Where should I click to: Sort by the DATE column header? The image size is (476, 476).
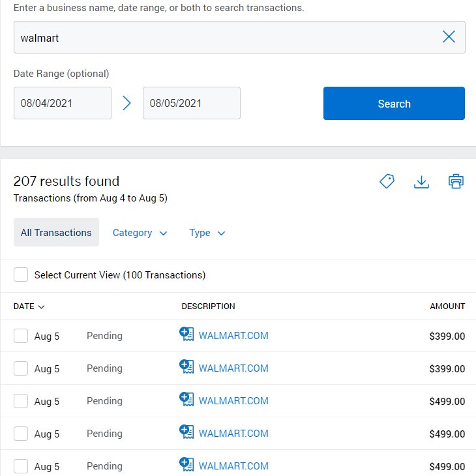click(29, 306)
